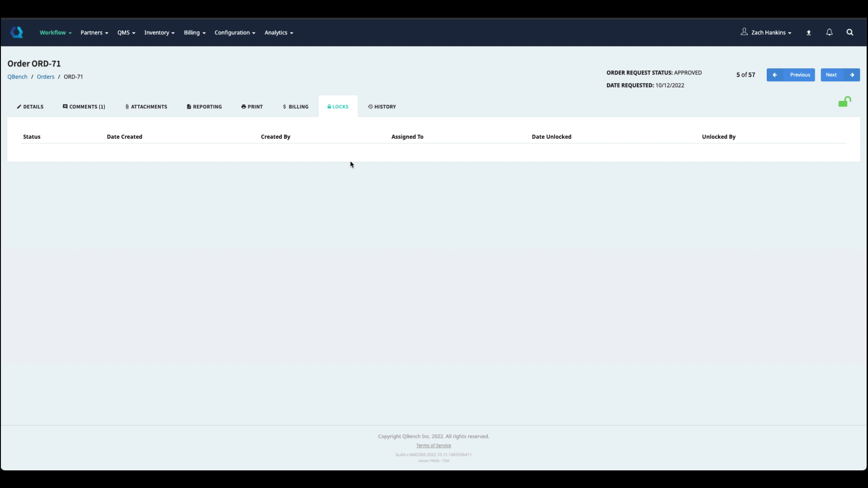
Task: Click the Date Created column header
Action: (x=124, y=137)
